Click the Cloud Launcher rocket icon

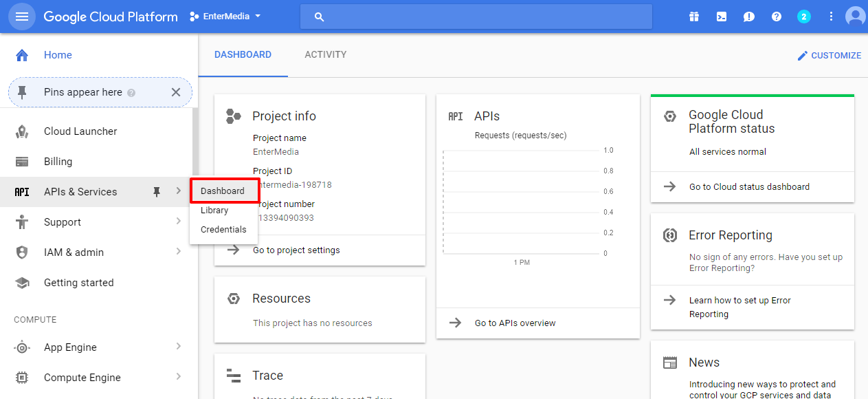[22, 131]
